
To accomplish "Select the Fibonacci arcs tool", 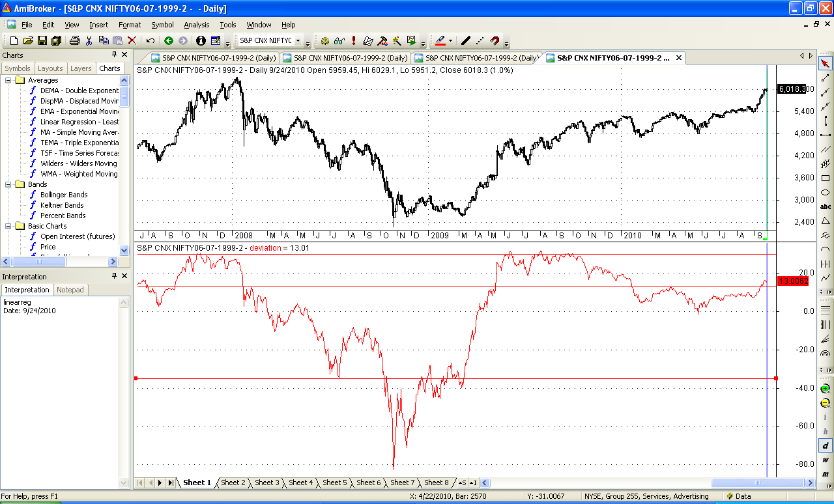I will (826, 353).
